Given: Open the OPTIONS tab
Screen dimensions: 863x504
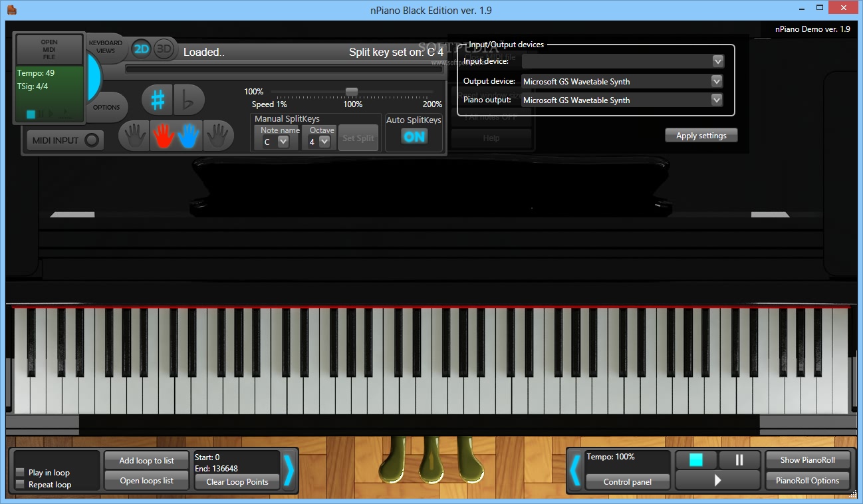Looking at the screenshot, I should coord(106,107).
